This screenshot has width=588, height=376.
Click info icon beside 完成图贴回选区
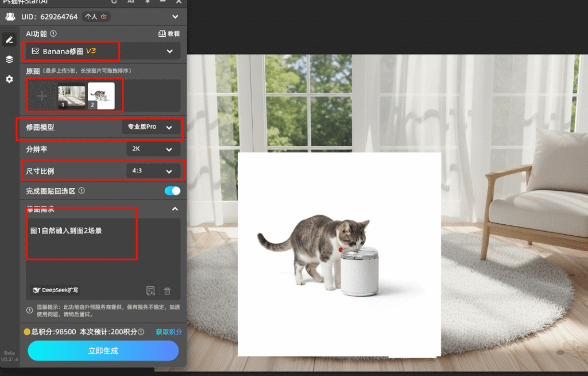click(x=82, y=191)
